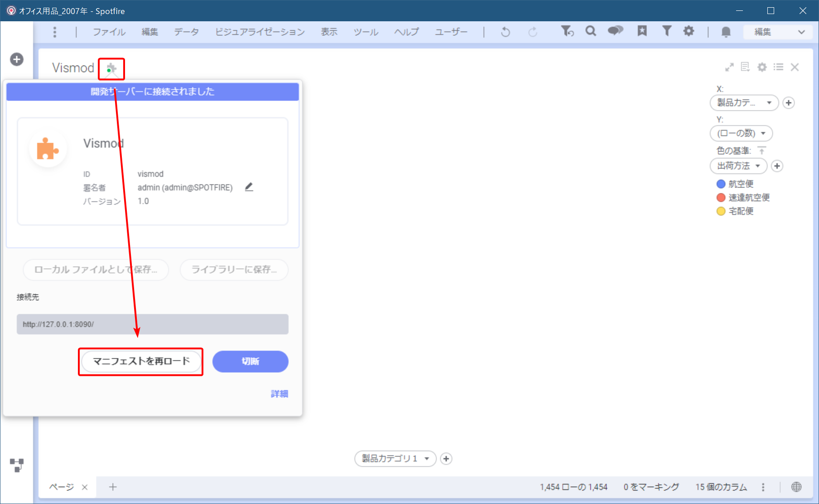This screenshot has height=504, width=819.
Task: Open the (ローの数) Y axis dropdown
Action: 741,133
